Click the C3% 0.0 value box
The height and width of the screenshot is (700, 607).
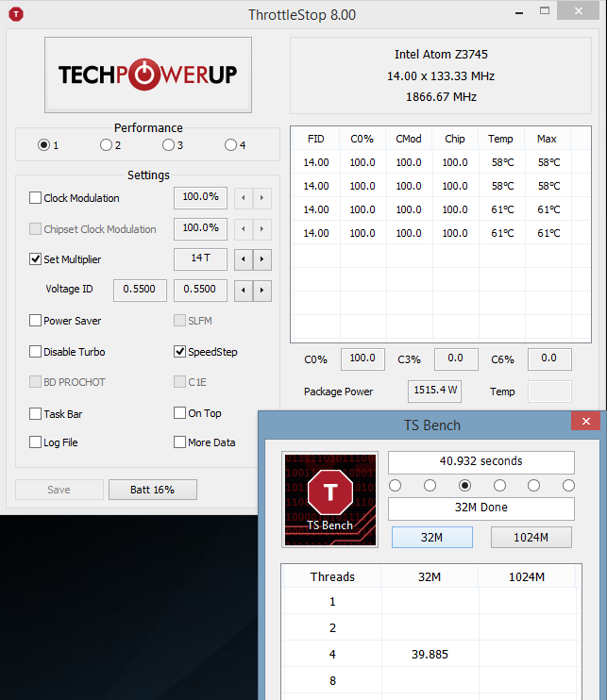coord(456,358)
